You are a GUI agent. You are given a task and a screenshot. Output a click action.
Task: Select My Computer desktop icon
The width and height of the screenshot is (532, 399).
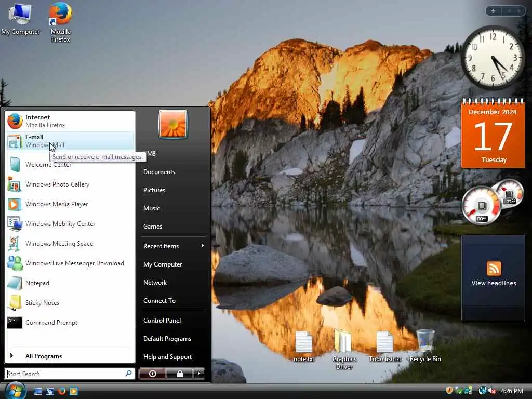[x=20, y=19]
